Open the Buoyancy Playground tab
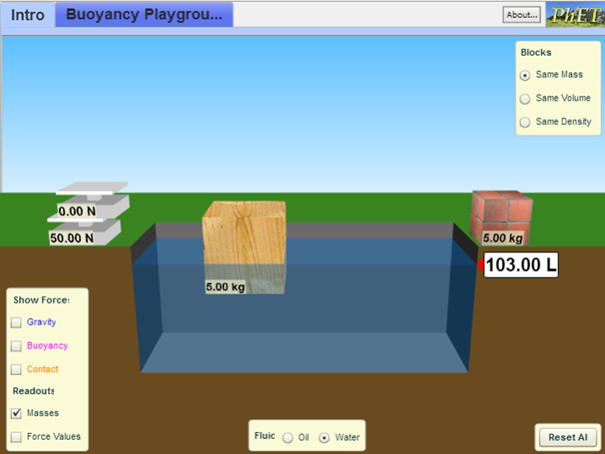605x454 pixels. [x=144, y=15]
